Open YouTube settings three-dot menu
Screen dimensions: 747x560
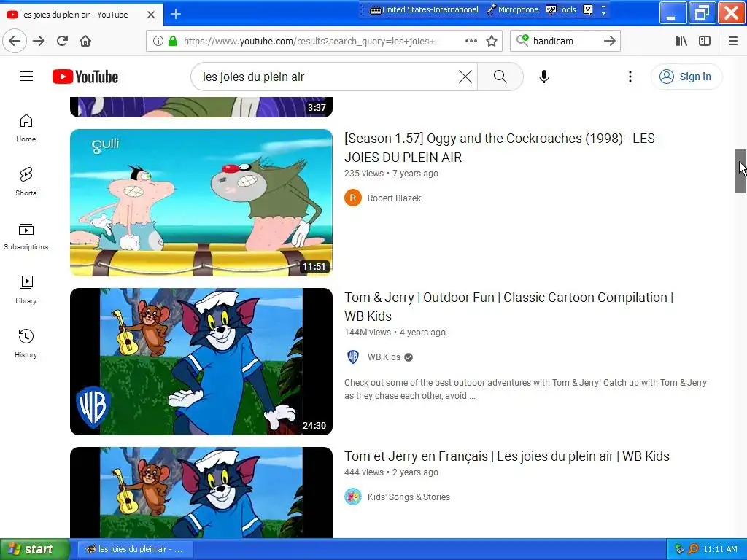[630, 77]
